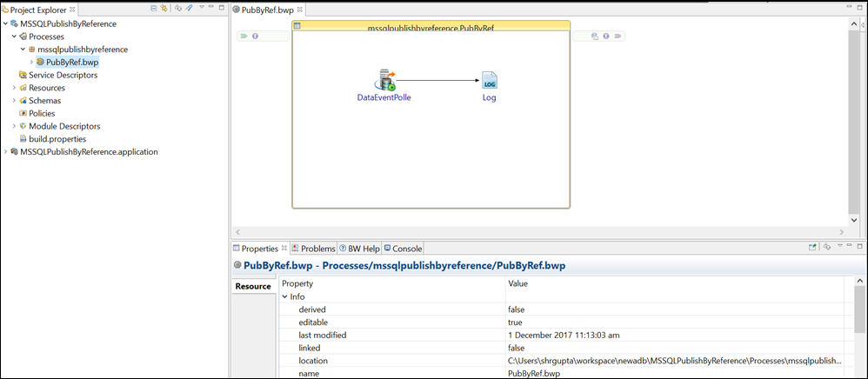Collapse the Processes folder
Screen dimensions: 868x379
pyautogui.click(x=15, y=37)
